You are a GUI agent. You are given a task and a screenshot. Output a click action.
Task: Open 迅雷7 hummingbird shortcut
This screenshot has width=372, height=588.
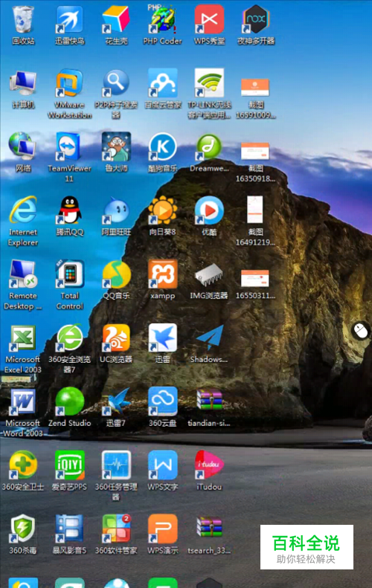tap(116, 402)
